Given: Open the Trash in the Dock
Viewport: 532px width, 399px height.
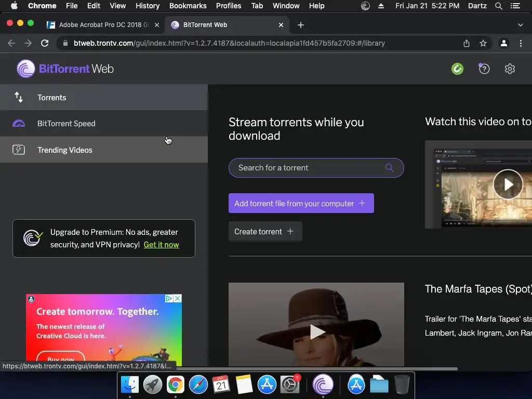Looking at the screenshot, I should 402,385.
